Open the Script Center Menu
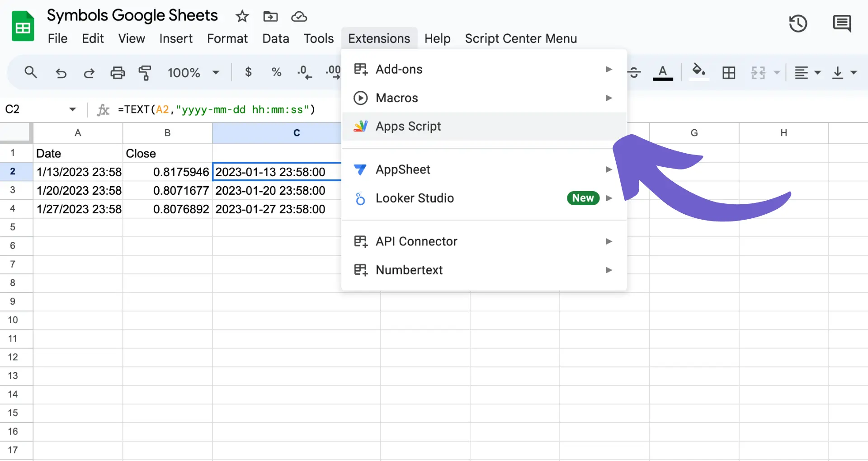 tap(521, 39)
